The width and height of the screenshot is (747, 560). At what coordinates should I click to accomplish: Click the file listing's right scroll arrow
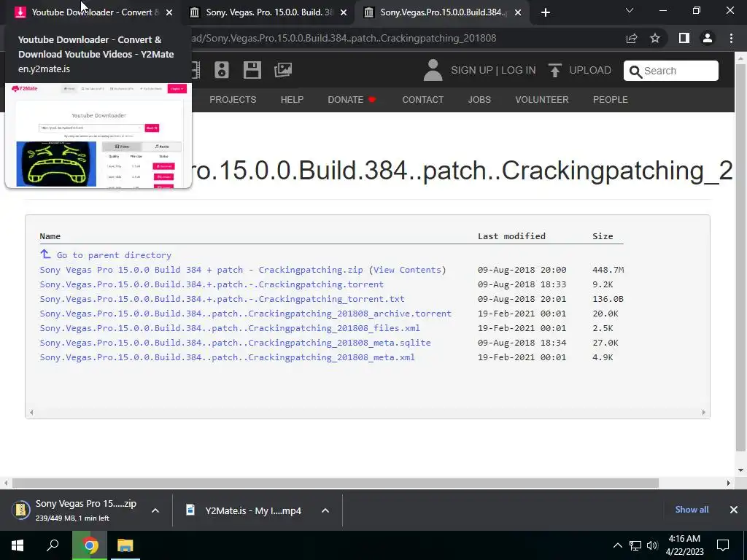704,413
